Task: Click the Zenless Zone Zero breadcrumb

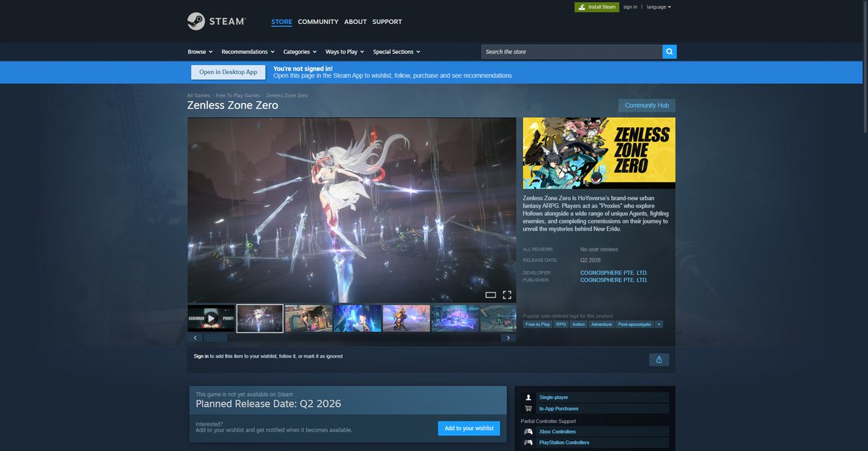Action: pyautogui.click(x=286, y=95)
